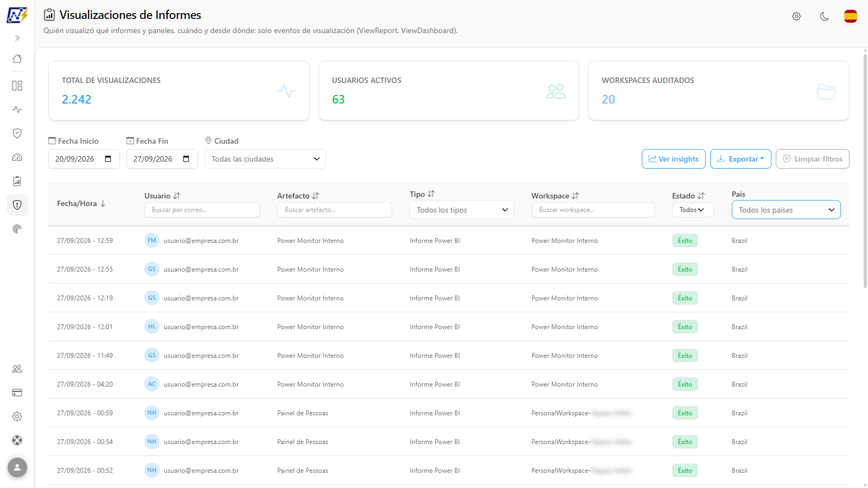Screen dimensions: 868x488
Task: Open the Estado Todos dropdown
Action: [x=693, y=210]
